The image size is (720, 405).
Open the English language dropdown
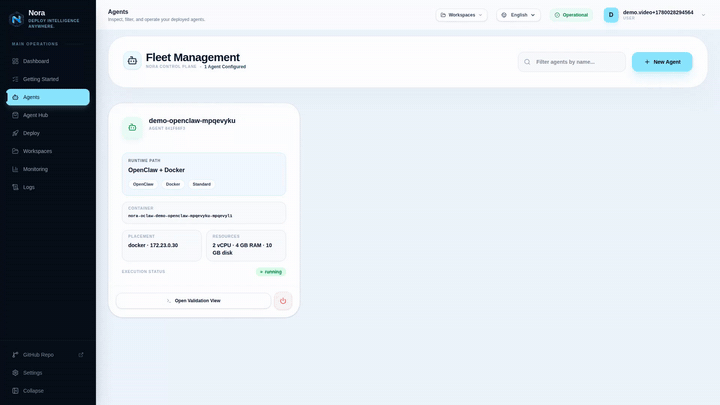coord(518,15)
